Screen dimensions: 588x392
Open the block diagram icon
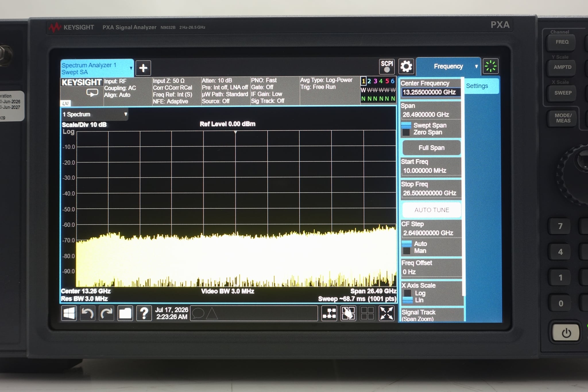pyautogui.click(x=329, y=313)
